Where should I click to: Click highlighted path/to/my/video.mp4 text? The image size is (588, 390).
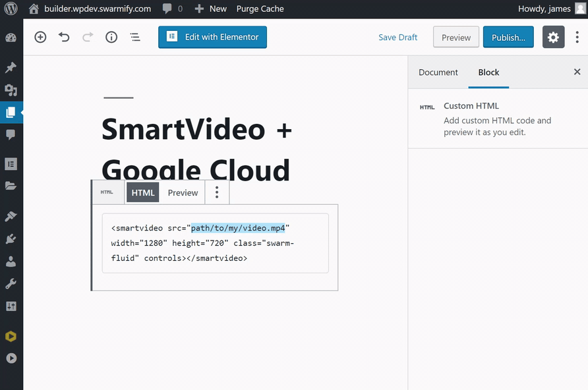tap(238, 228)
